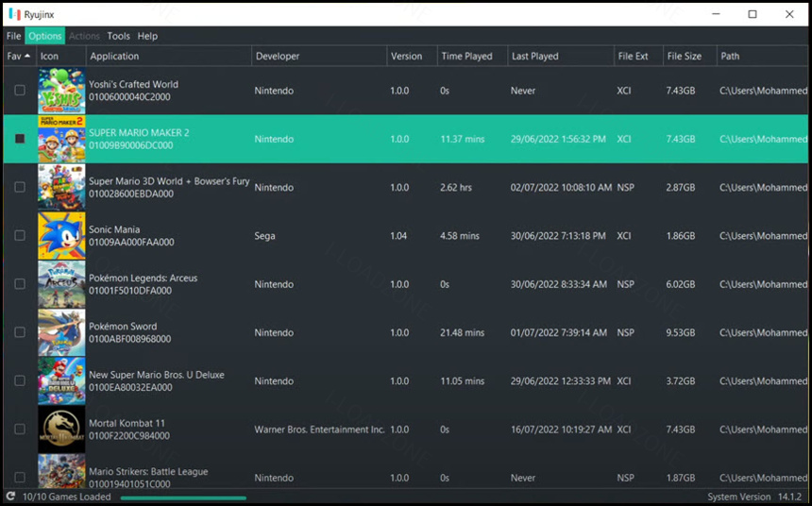Toggle favorite for New Super Mario Bros. U Deluxe
Image resolution: width=812 pixels, height=506 pixels.
20,380
